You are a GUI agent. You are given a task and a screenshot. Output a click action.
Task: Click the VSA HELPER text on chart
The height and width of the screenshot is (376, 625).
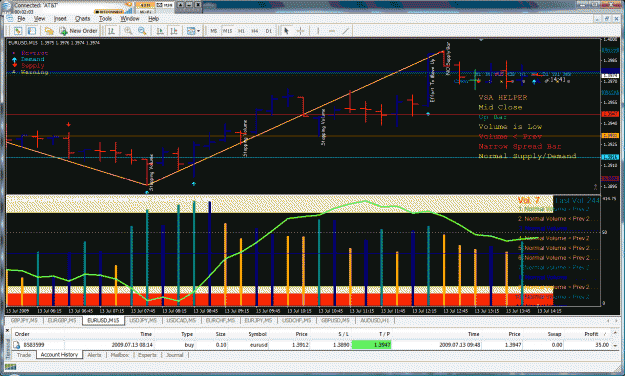point(503,97)
